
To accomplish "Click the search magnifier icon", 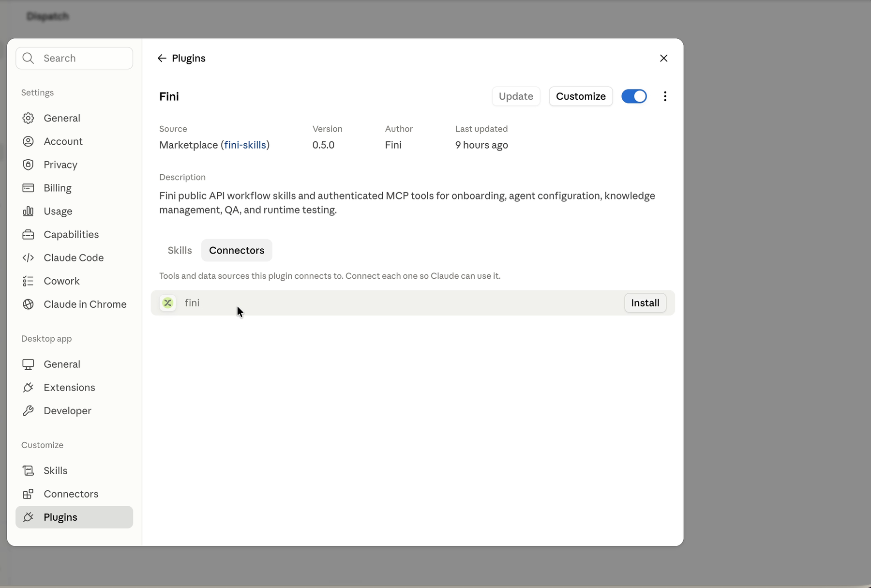I will pos(28,58).
